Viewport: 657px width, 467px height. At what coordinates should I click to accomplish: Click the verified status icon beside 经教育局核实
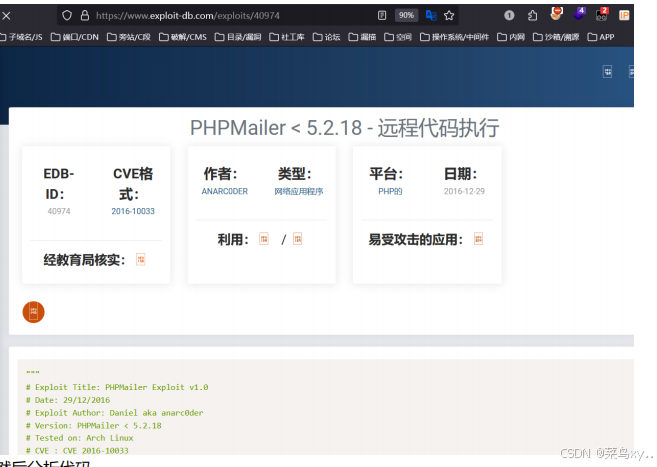(x=141, y=259)
